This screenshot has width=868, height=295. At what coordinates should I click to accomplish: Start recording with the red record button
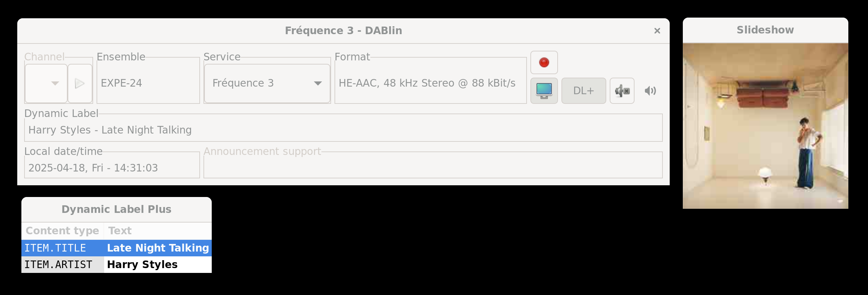[544, 62]
